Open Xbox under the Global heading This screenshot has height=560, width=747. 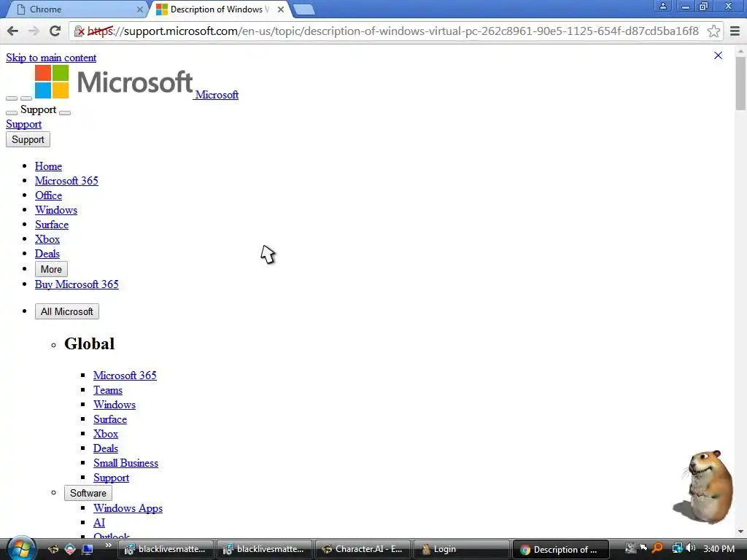[x=106, y=434]
